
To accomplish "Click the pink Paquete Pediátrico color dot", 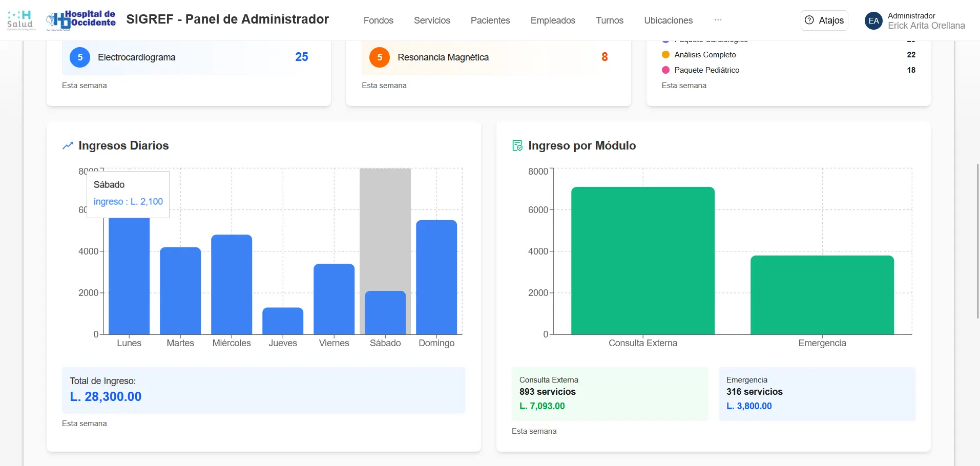I will coord(665,70).
